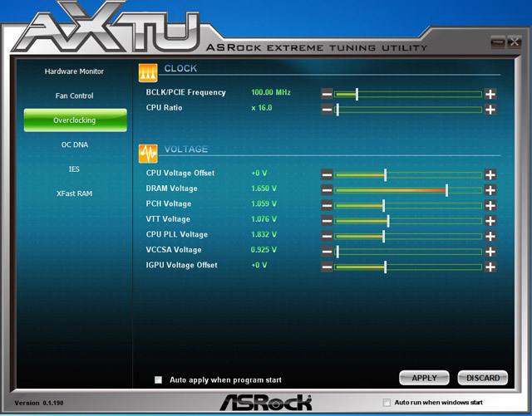Click the CLOCK section heading
This screenshot has width=532, height=416.
coord(180,68)
